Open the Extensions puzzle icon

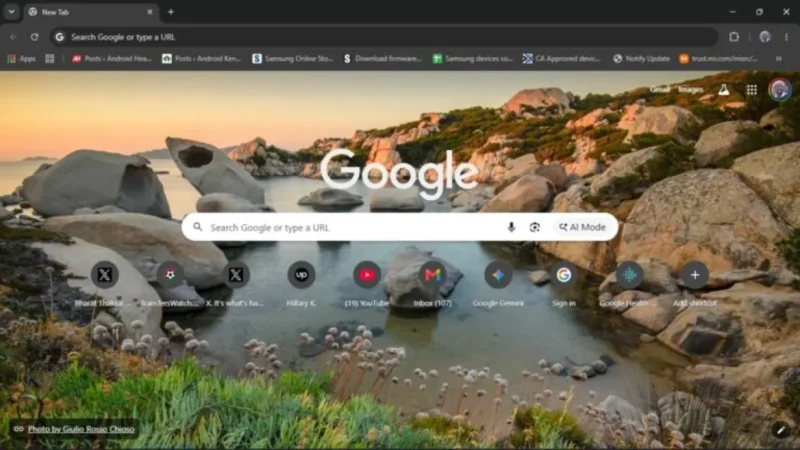pyautogui.click(x=734, y=37)
